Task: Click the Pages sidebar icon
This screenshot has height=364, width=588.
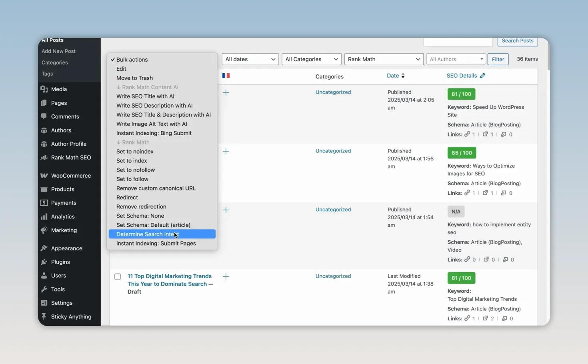Action: (44, 103)
